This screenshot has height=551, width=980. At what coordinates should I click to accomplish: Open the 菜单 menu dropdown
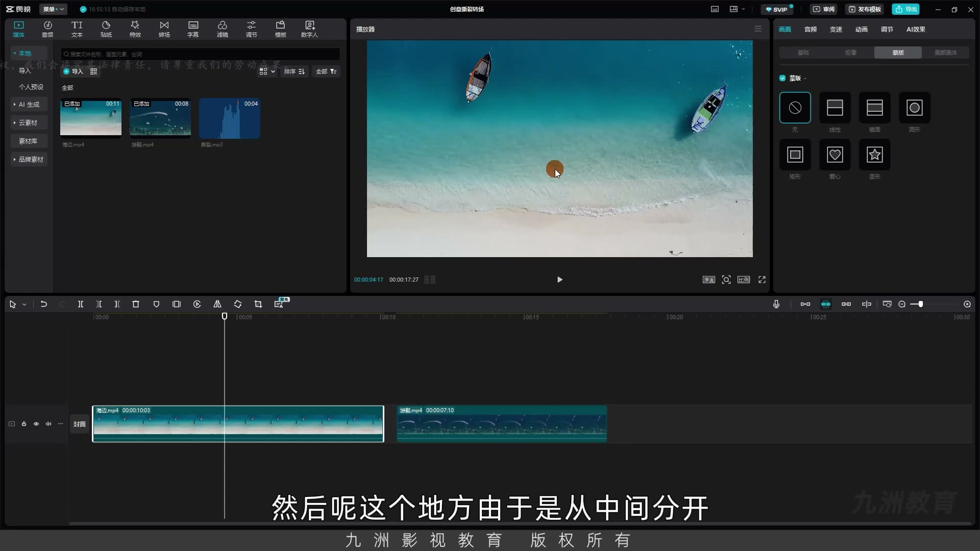click(x=53, y=9)
